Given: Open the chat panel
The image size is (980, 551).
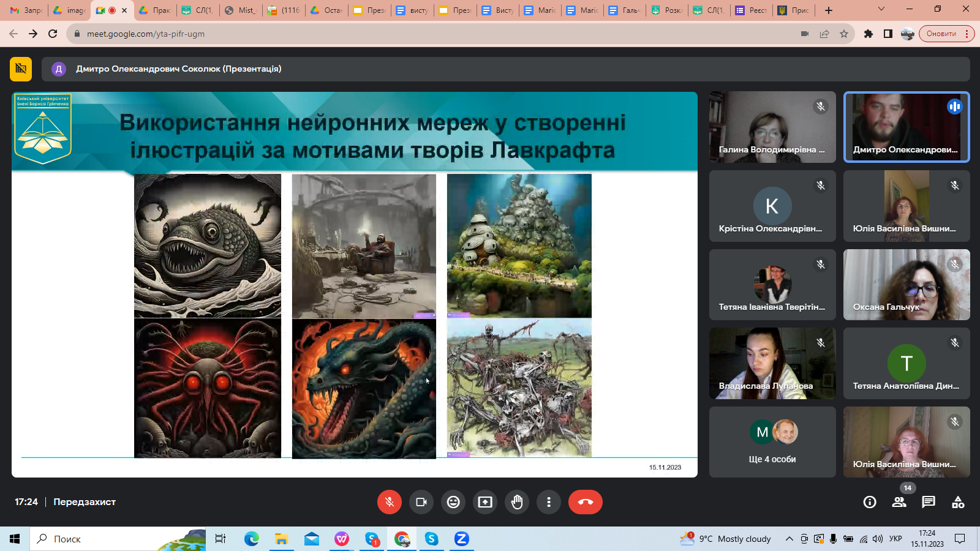Looking at the screenshot, I should point(929,502).
